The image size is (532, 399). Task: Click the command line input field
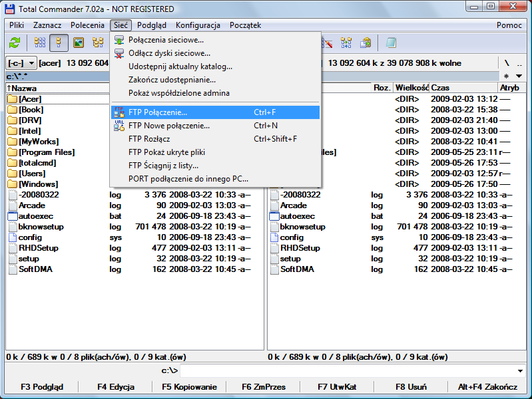tap(348, 371)
